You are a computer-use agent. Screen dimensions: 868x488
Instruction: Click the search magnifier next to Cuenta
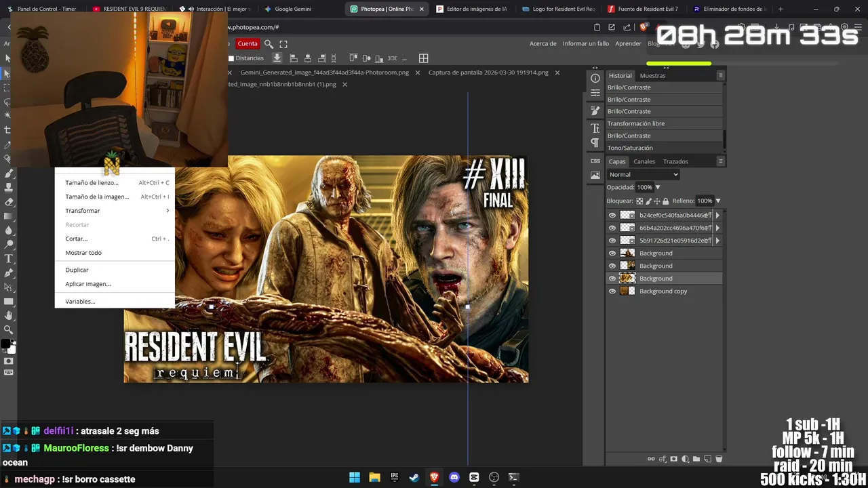click(x=269, y=43)
